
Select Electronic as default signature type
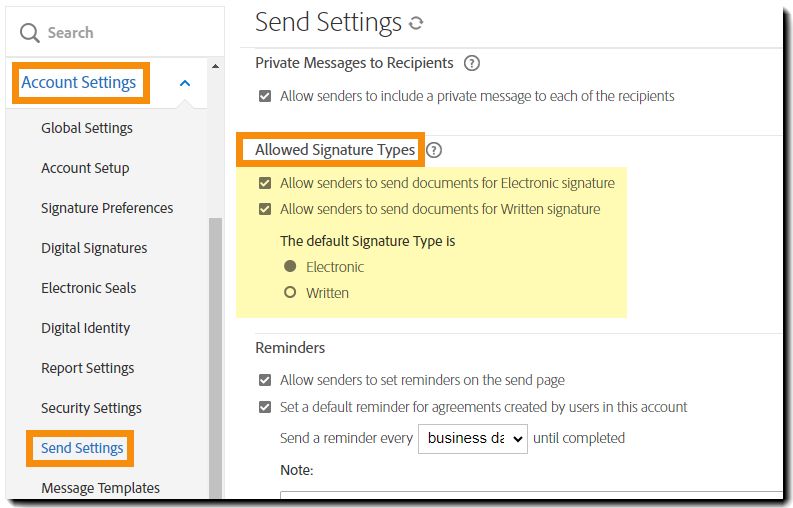[x=290, y=267]
